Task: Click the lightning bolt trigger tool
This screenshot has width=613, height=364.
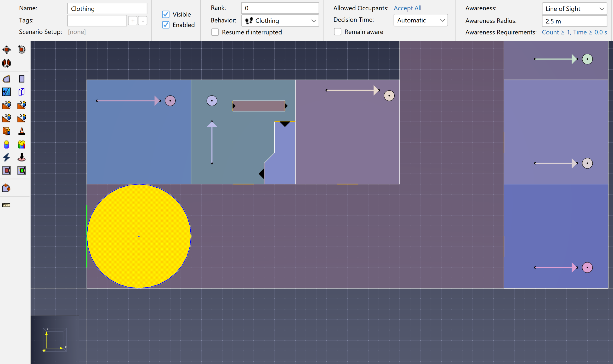Action: 7,157
